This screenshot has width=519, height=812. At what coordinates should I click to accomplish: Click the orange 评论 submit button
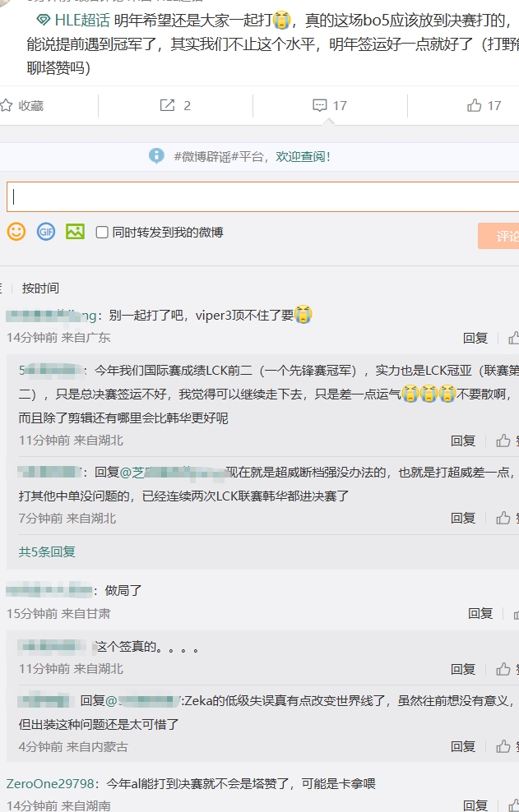pos(500,236)
